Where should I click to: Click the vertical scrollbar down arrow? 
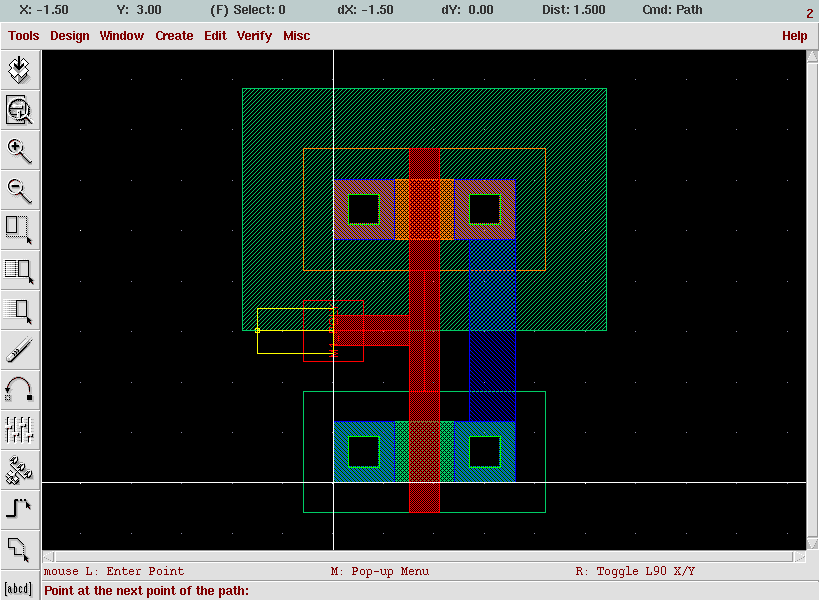click(x=812, y=544)
